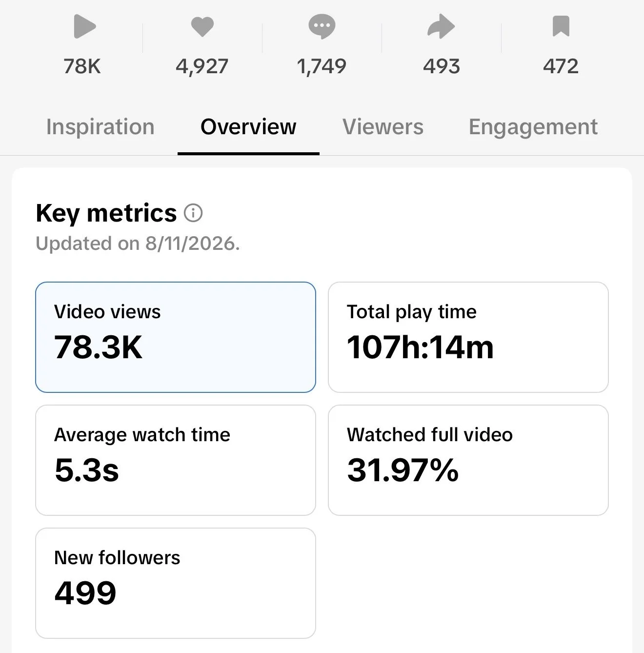Tap the comment bubble icon
Viewport: 644px width, 653px height.
pyautogui.click(x=322, y=26)
